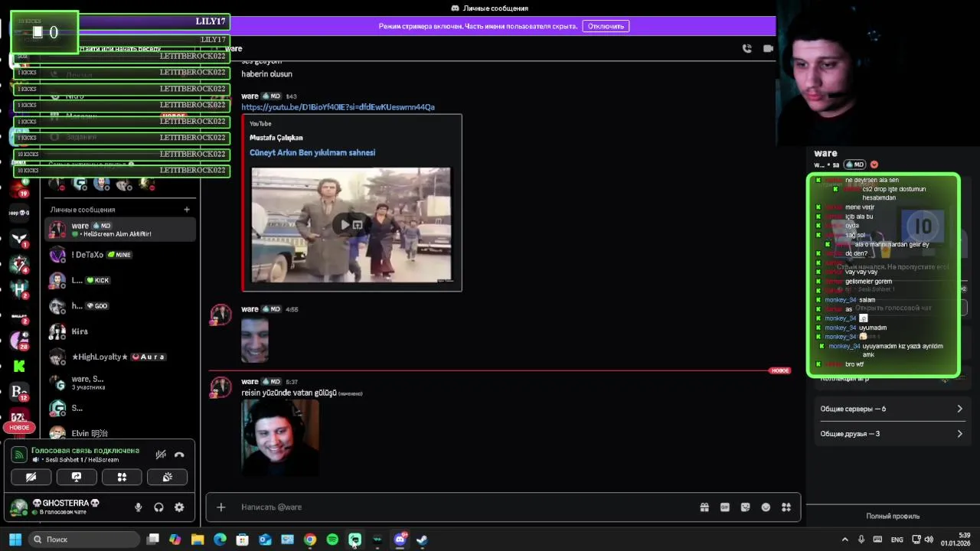This screenshot has height=551, width=980.
Task: Open the soundboard in voice panel
Action: (x=168, y=477)
